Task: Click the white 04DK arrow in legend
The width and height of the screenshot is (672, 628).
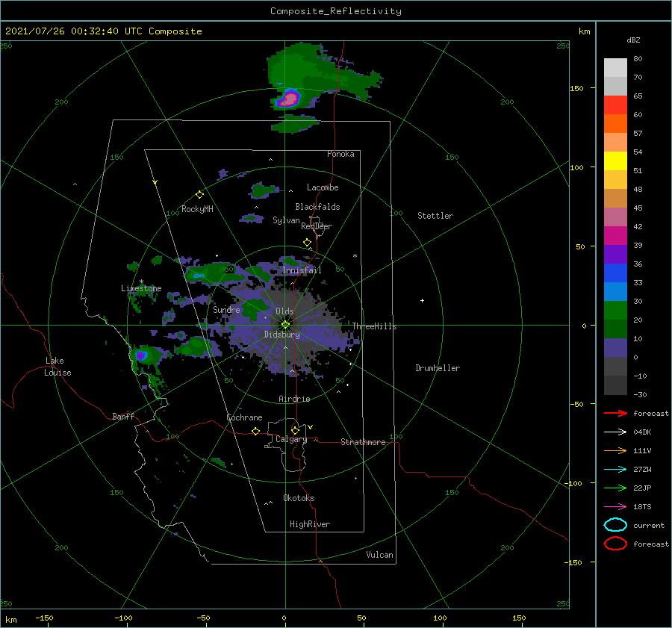Action: point(615,432)
